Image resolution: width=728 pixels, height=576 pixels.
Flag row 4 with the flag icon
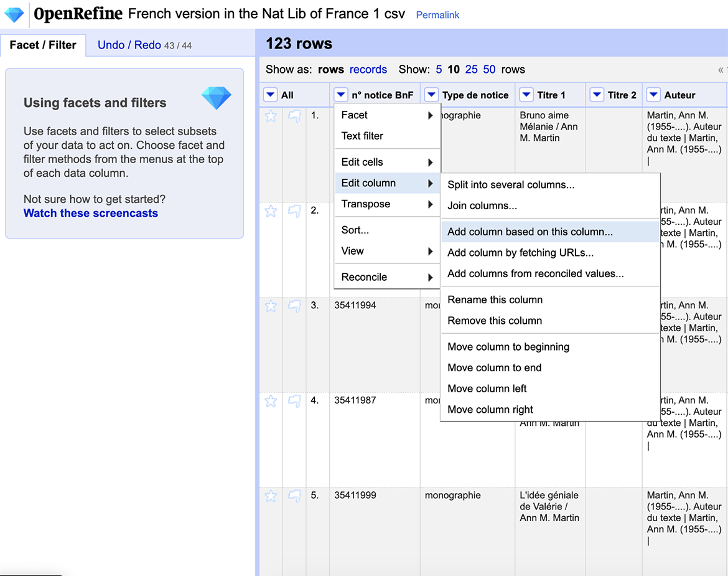pos(294,401)
